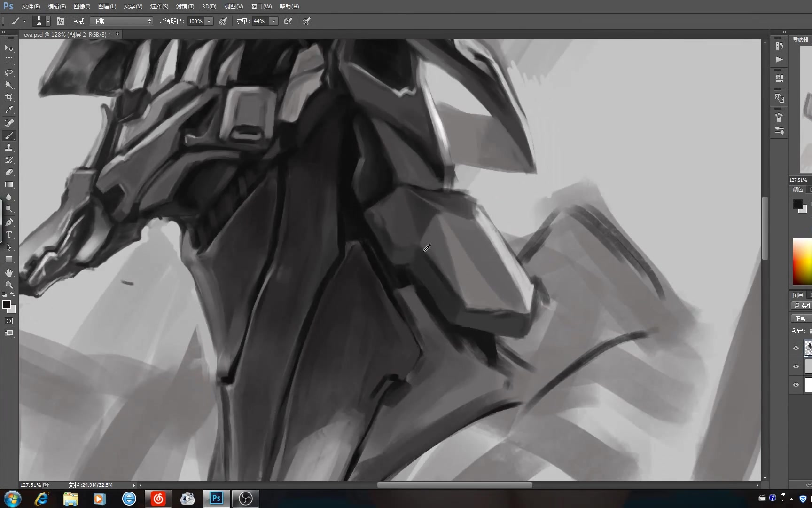Open the History panel icon
This screenshot has height=508, width=812.
(779, 46)
